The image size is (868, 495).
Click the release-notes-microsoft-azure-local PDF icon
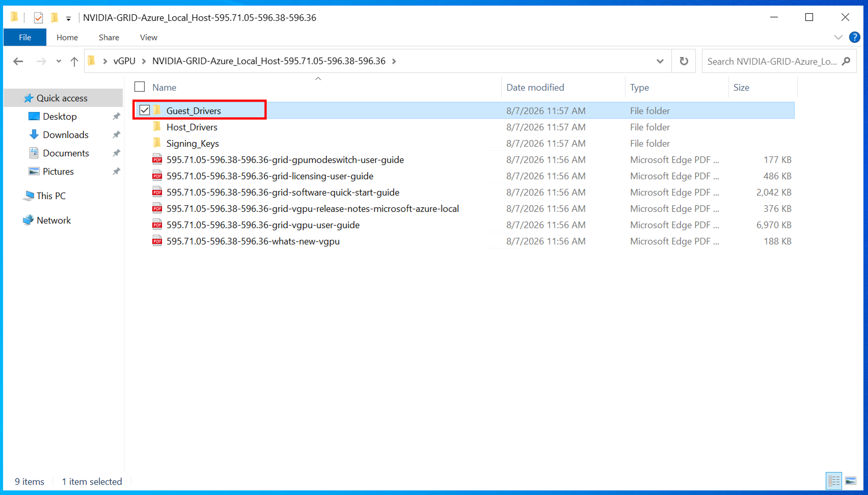click(x=157, y=208)
